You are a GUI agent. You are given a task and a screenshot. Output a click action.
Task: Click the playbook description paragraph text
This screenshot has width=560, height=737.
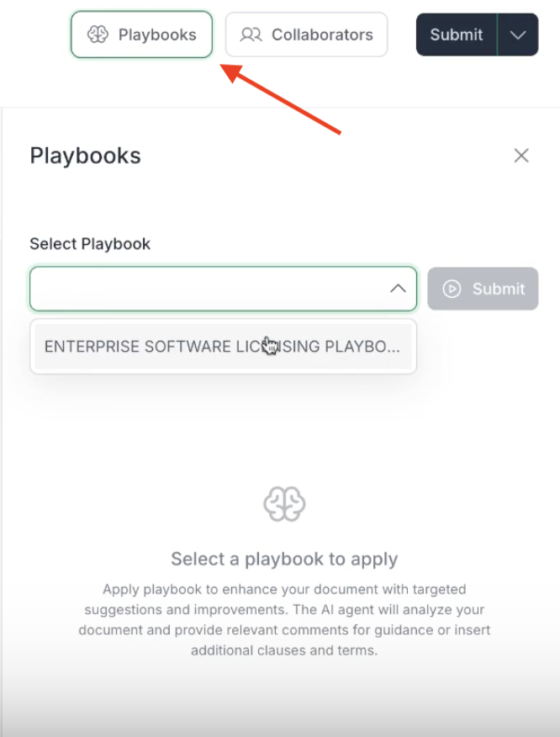click(284, 619)
